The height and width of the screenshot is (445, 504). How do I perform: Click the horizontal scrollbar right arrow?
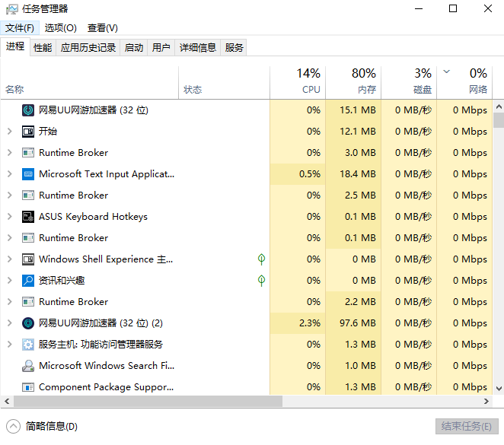click(486, 402)
